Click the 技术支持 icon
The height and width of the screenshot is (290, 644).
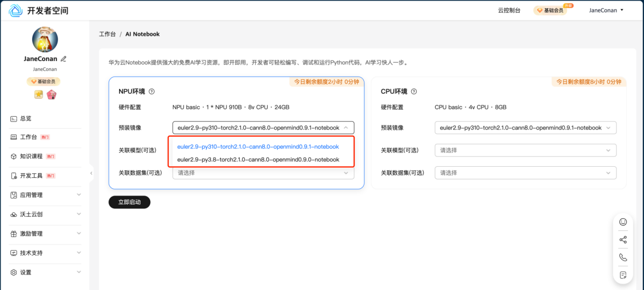(14, 253)
